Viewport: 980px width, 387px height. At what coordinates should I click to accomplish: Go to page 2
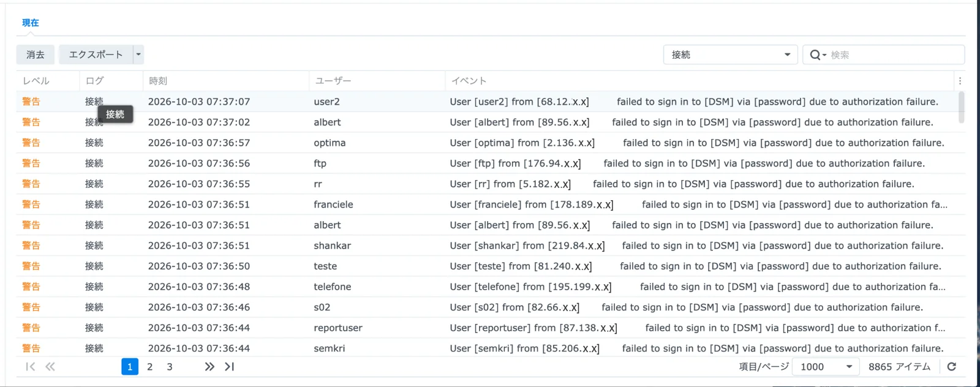click(x=149, y=367)
